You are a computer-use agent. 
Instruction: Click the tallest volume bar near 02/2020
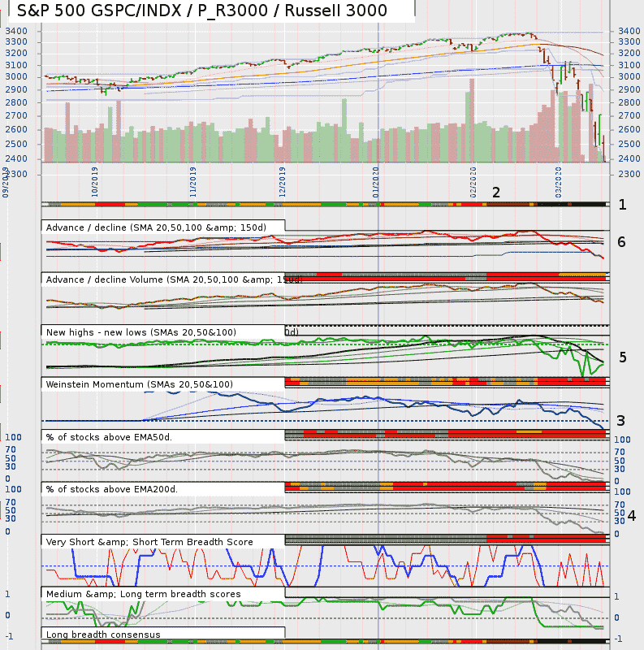click(472, 120)
